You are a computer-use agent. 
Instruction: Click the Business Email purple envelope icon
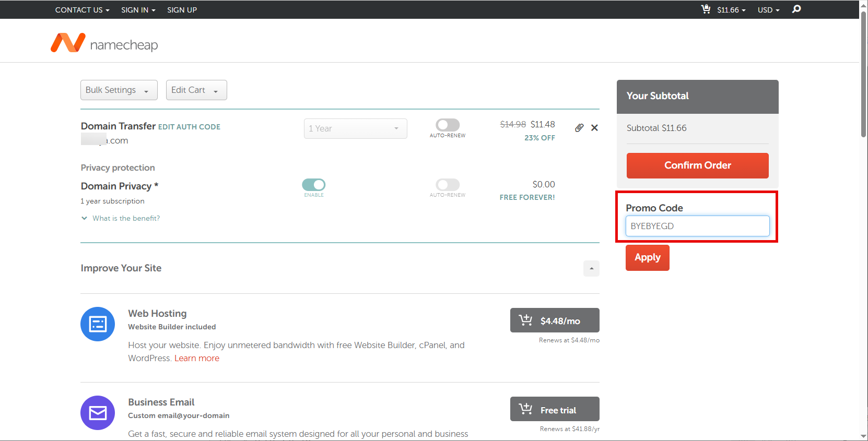(x=98, y=413)
